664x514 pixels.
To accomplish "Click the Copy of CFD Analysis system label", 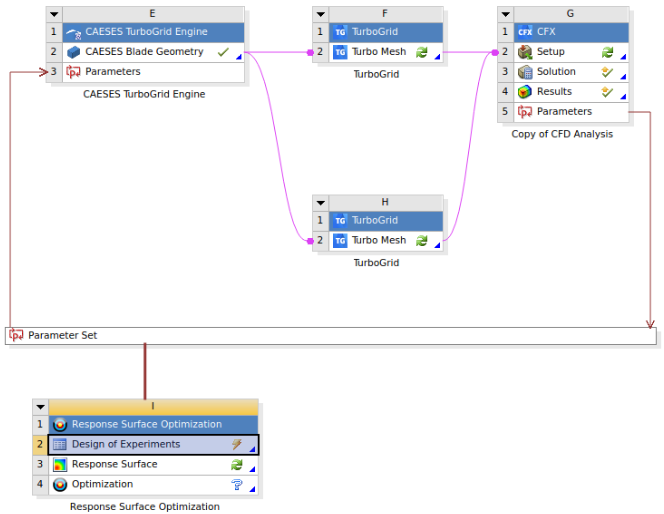I will (562, 134).
